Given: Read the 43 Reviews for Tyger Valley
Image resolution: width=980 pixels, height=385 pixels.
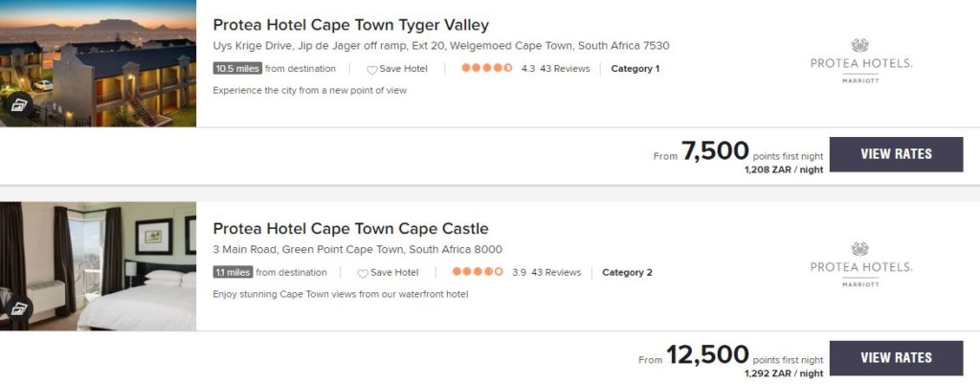Looking at the screenshot, I should point(565,69).
